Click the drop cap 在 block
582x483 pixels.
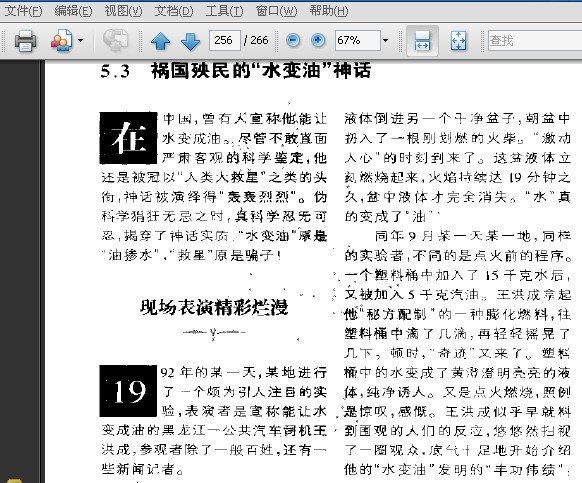click(x=128, y=138)
